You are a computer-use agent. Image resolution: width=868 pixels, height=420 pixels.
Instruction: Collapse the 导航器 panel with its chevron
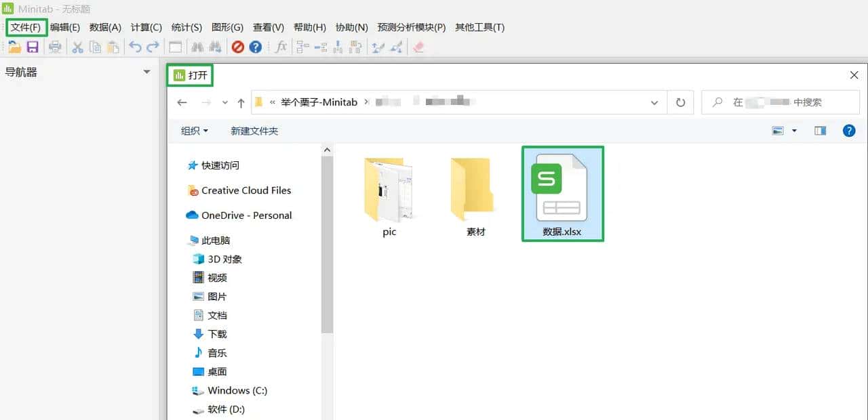tap(146, 72)
